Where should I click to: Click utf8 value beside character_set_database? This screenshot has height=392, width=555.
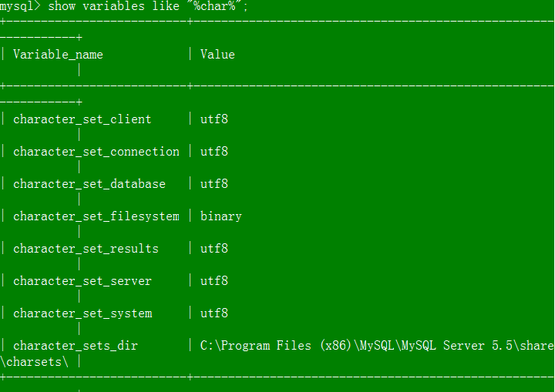[214, 184]
